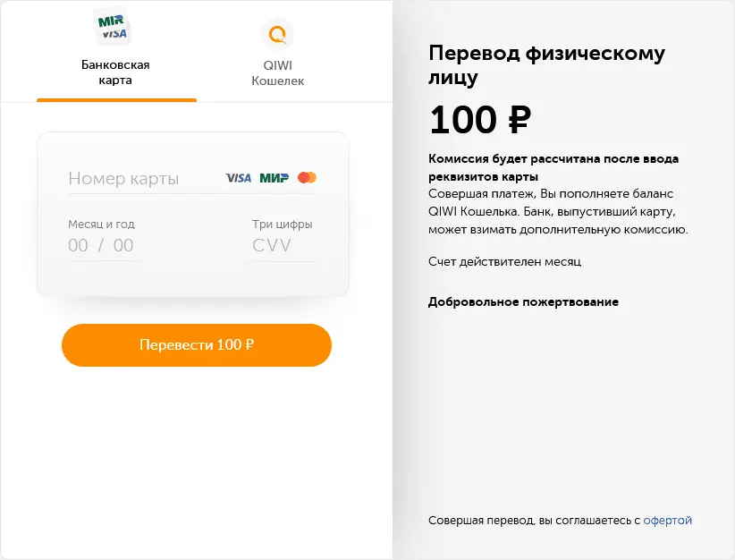Open the оферта link
The width and height of the screenshot is (735, 560).
pyautogui.click(x=667, y=521)
